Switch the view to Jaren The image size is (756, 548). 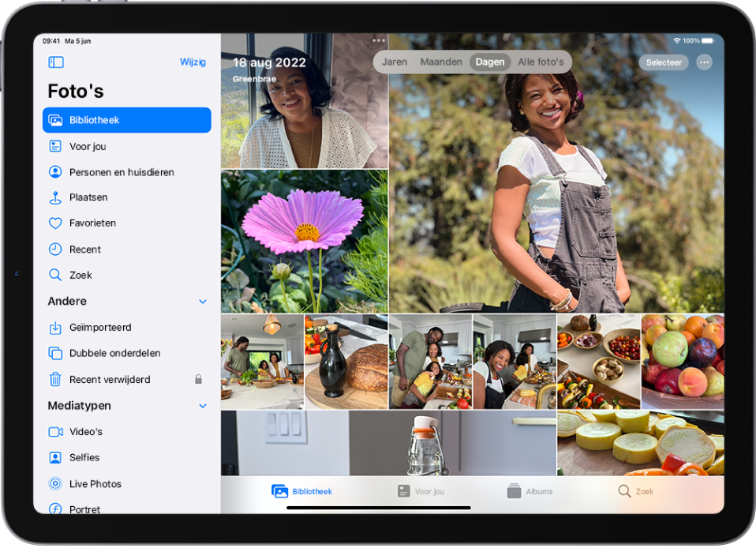click(x=395, y=62)
